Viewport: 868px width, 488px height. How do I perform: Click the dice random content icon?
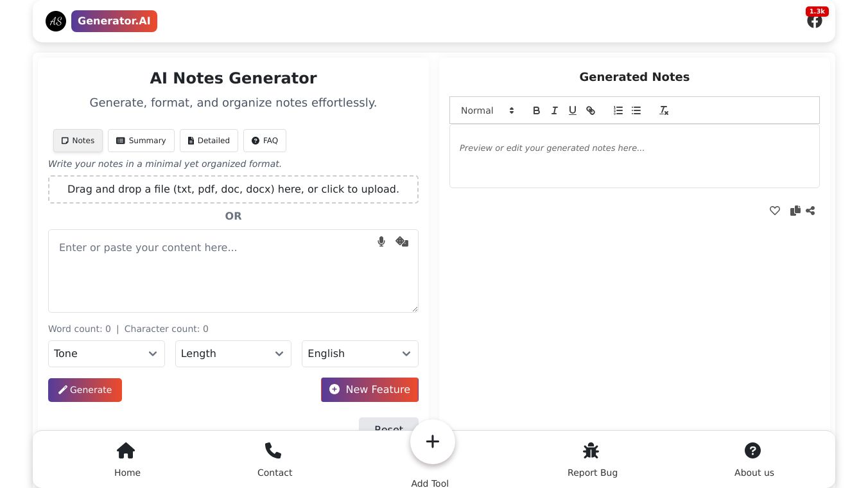click(x=402, y=241)
